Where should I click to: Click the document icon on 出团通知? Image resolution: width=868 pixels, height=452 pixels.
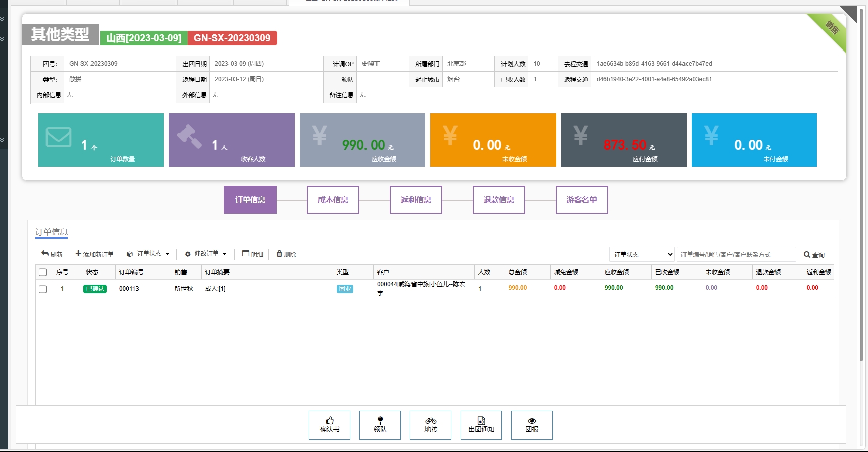481,420
